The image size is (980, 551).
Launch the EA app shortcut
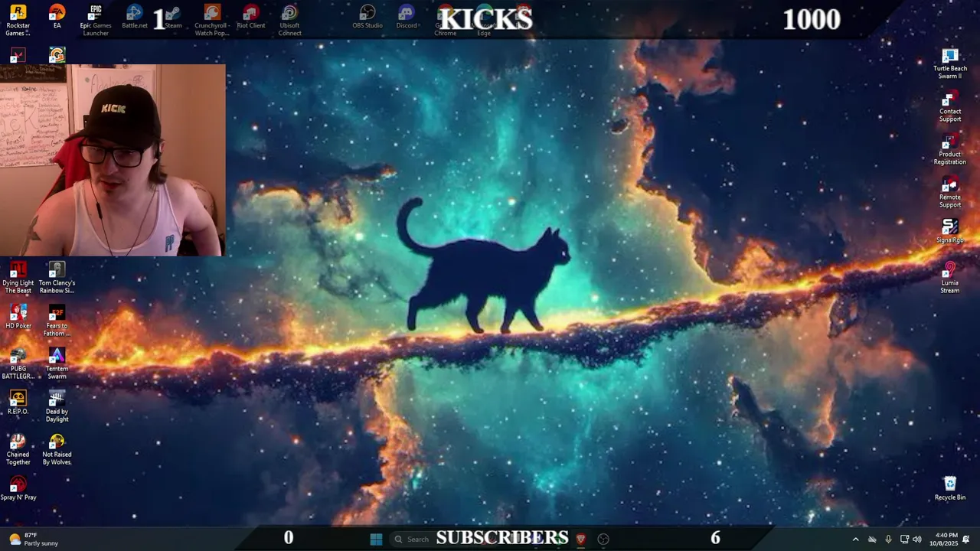pos(57,17)
